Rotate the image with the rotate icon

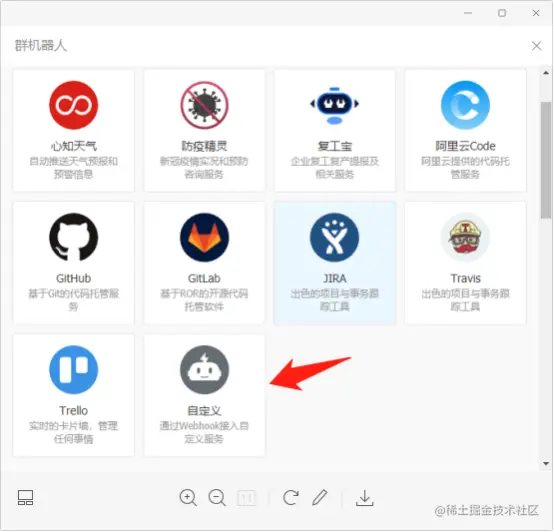point(290,498)
